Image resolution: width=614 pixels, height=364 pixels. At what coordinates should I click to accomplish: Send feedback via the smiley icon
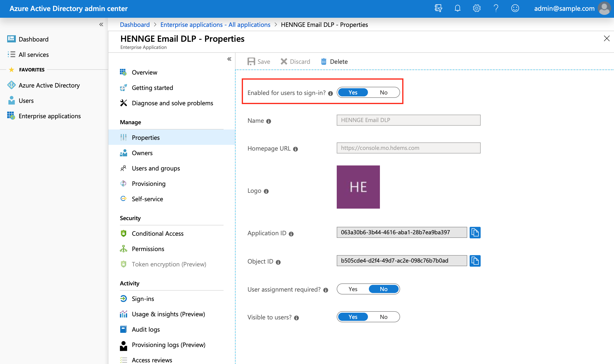click(515, 8)
